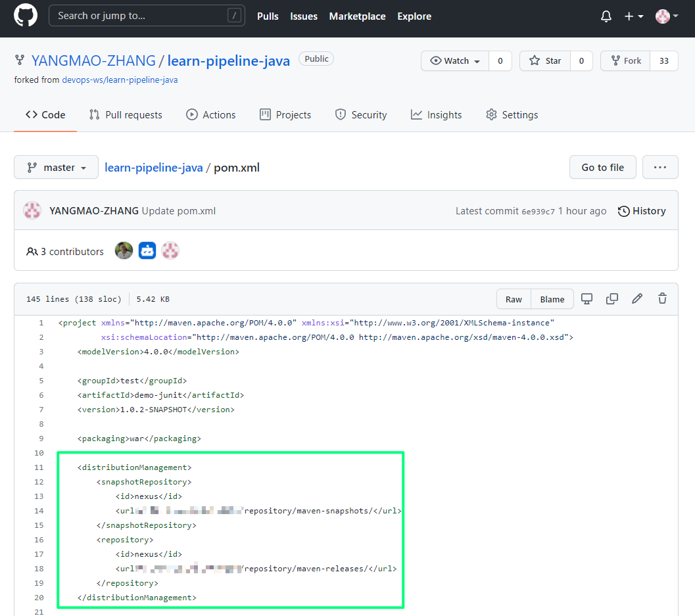
Task: Click the groupId test code line
Action: (132, 381)
